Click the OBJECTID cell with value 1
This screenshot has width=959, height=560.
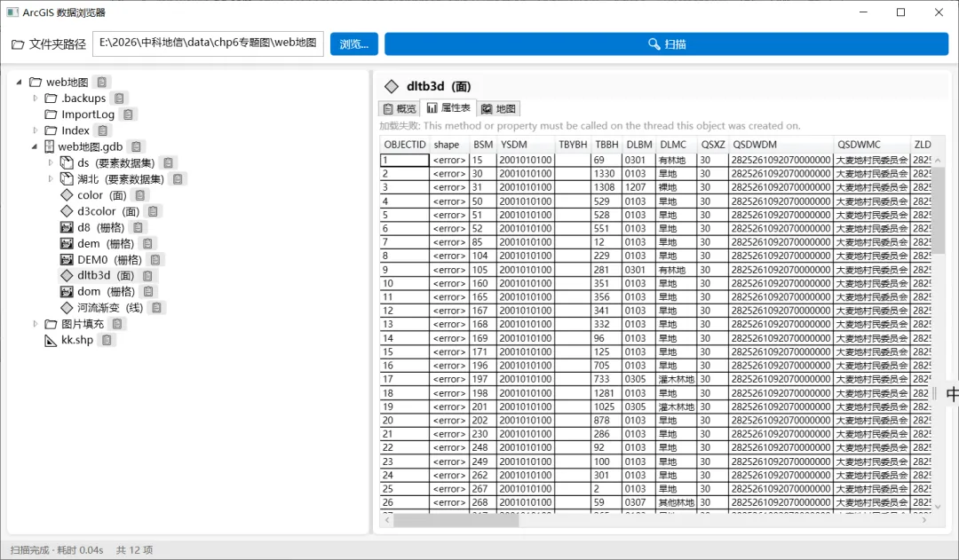pos(404,160)
